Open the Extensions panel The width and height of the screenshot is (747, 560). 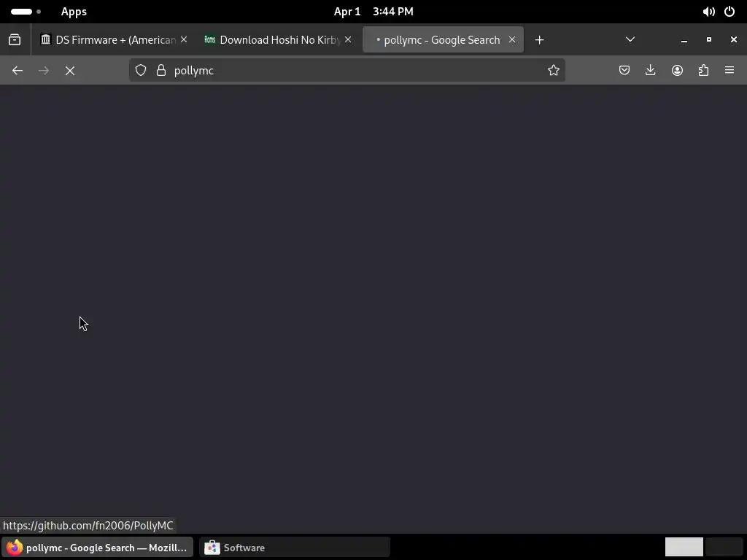703,71
